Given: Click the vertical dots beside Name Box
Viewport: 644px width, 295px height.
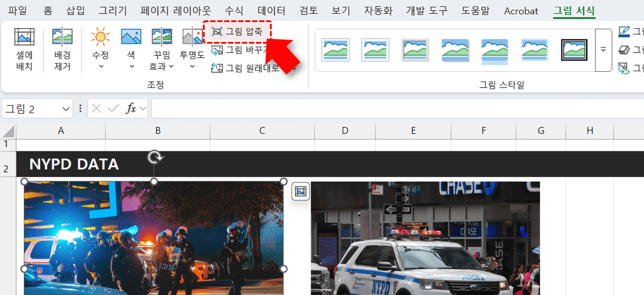Looking at the screenshot, I should pyautogui.click(x=80, y=108).
